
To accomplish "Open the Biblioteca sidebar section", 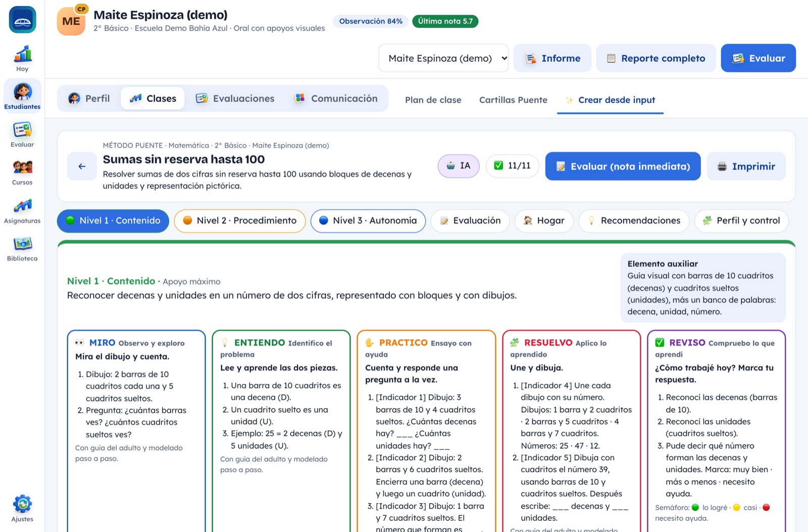I will click(x=22, y=248).
